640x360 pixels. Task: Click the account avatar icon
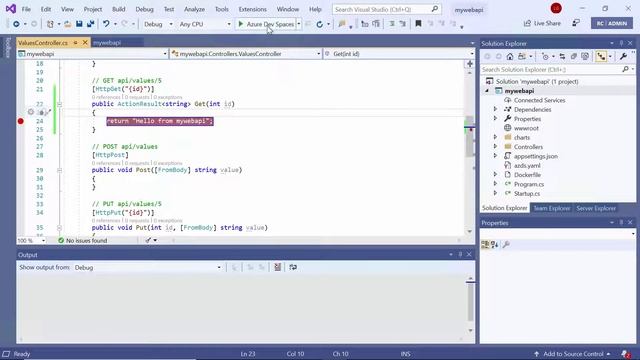point(556,8)
